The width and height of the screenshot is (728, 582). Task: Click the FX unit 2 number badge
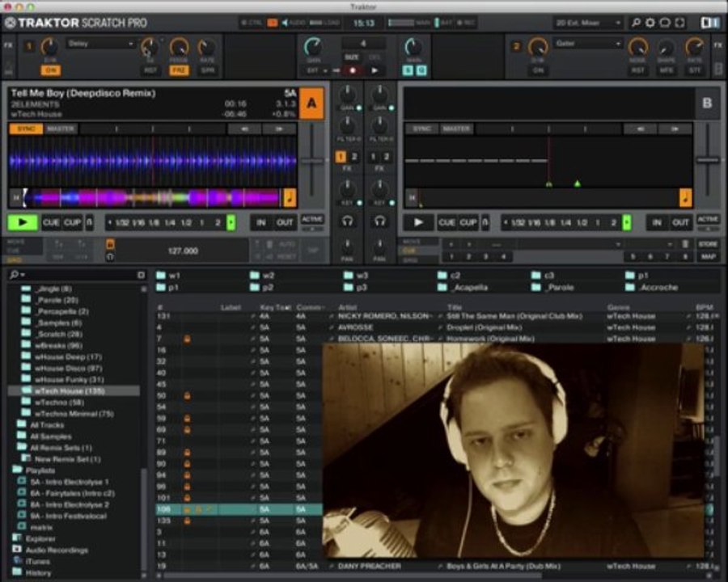click(516, 46)
